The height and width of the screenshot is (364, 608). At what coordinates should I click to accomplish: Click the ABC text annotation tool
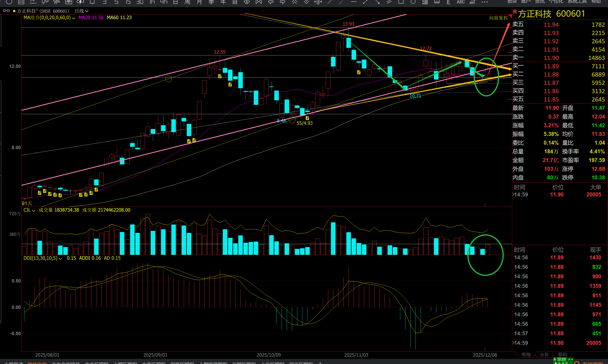[460, 2]
